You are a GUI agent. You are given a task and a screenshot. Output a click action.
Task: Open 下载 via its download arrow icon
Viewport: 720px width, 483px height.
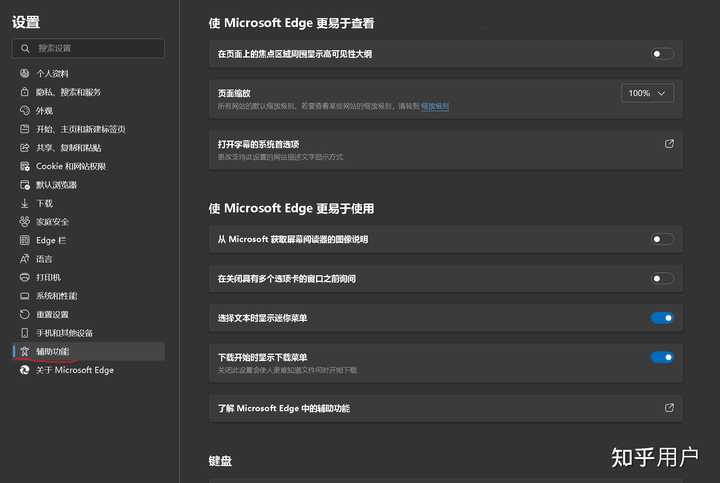[x=24, y=203]
